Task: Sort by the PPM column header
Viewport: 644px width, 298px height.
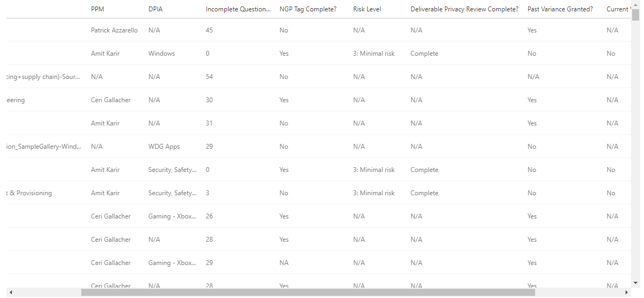Action: (x=97, y=9)
